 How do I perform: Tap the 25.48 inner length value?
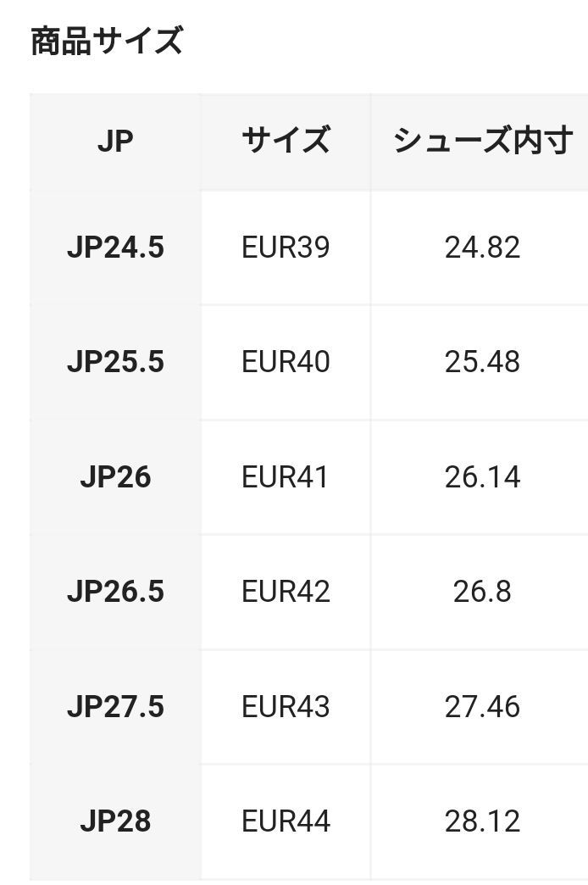(x=482, y=362)
